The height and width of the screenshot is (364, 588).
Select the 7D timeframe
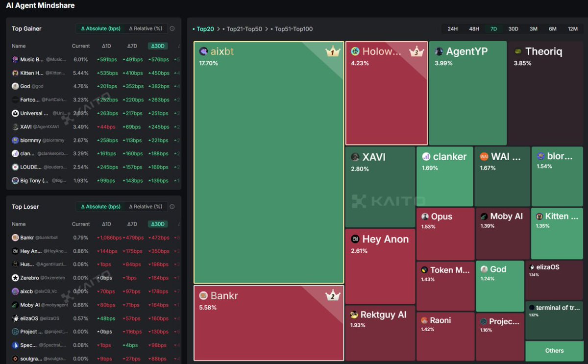pos(493,29)
